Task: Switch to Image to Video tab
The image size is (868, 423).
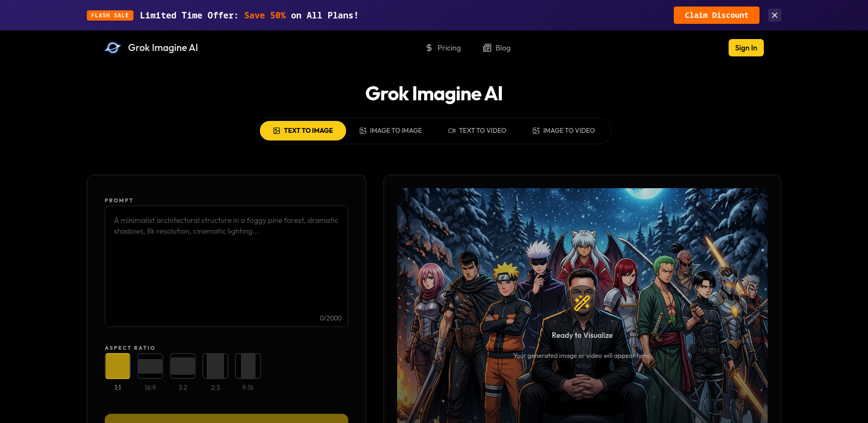Action: point(564,131)
